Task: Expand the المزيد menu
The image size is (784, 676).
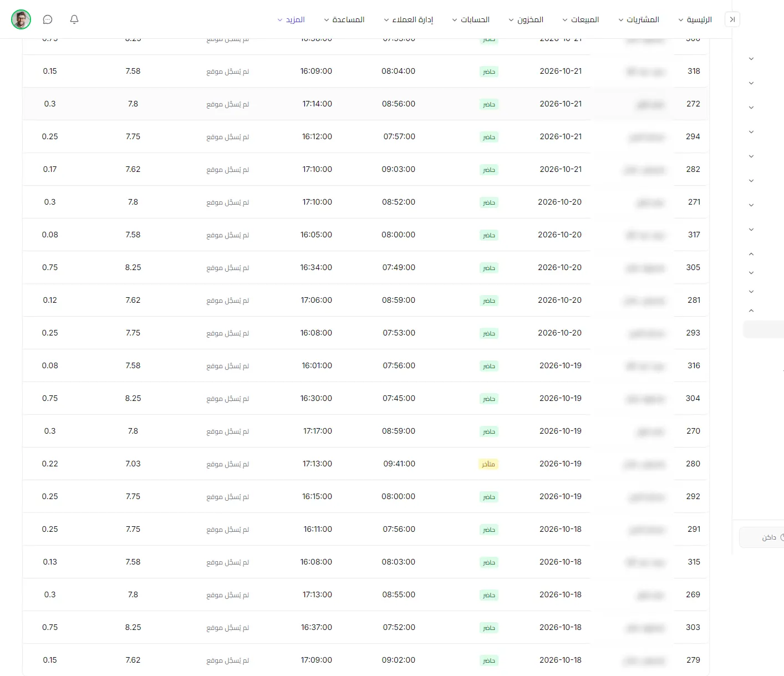Action: tap(291, 19)
